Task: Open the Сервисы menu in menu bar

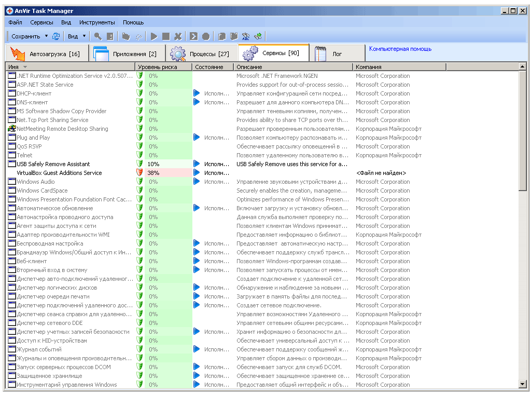Action: coord(41,22)
